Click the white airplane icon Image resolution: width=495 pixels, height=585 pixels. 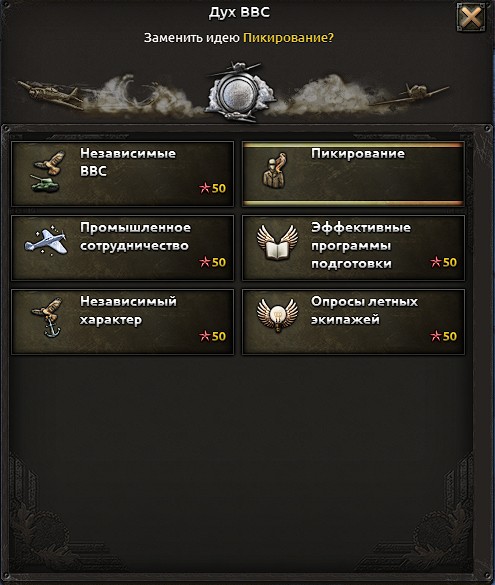point(46,242)
